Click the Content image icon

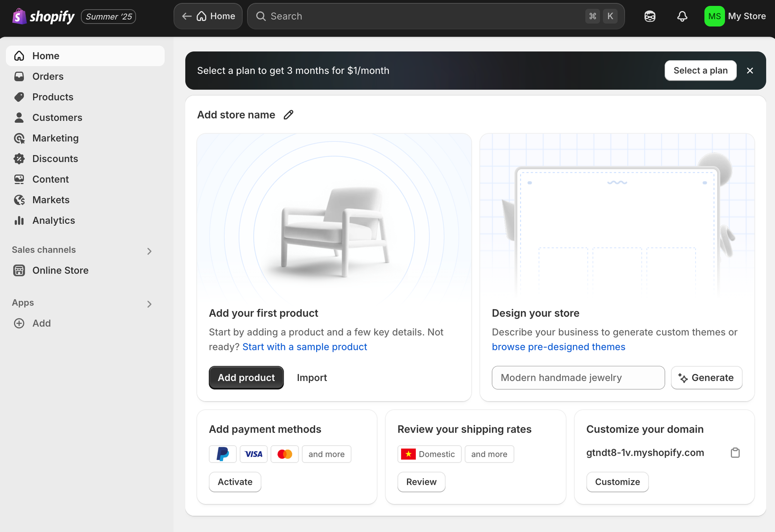pyautogui.click(x=19, y=179)
